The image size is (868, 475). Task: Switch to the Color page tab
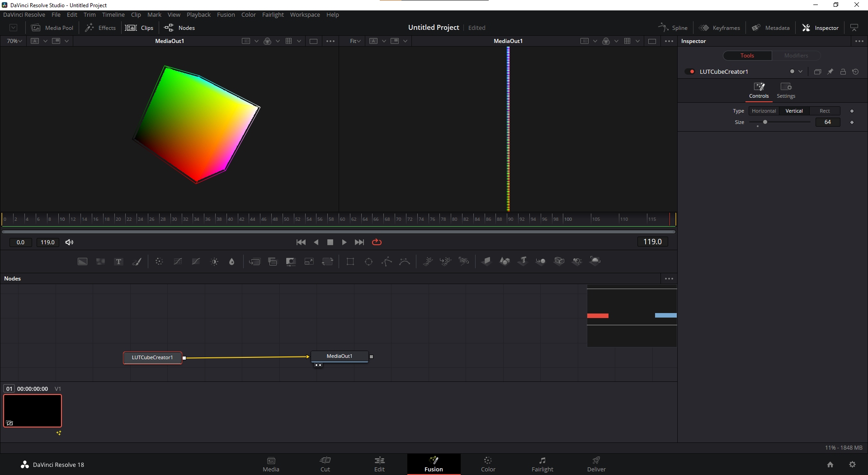pyautogui.click(x=488, y=464)
